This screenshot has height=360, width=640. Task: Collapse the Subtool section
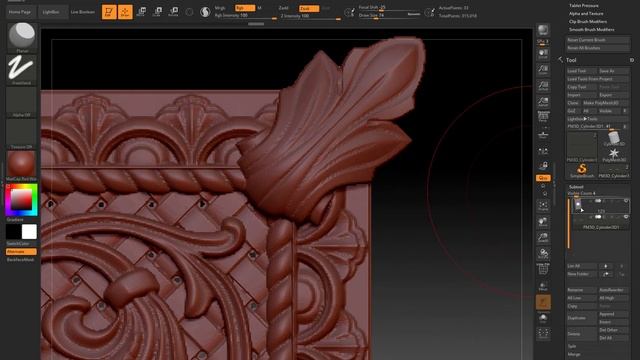click(x=576, y=187)
